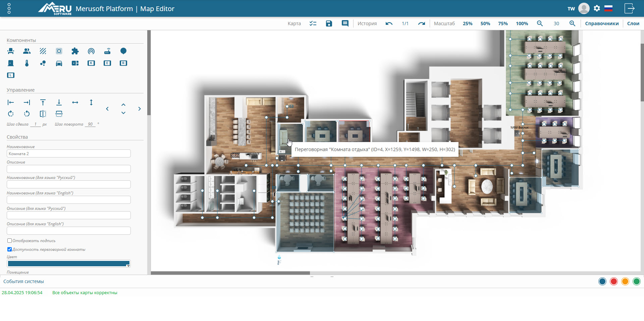Open the Слои layers menu

point(633,24)
